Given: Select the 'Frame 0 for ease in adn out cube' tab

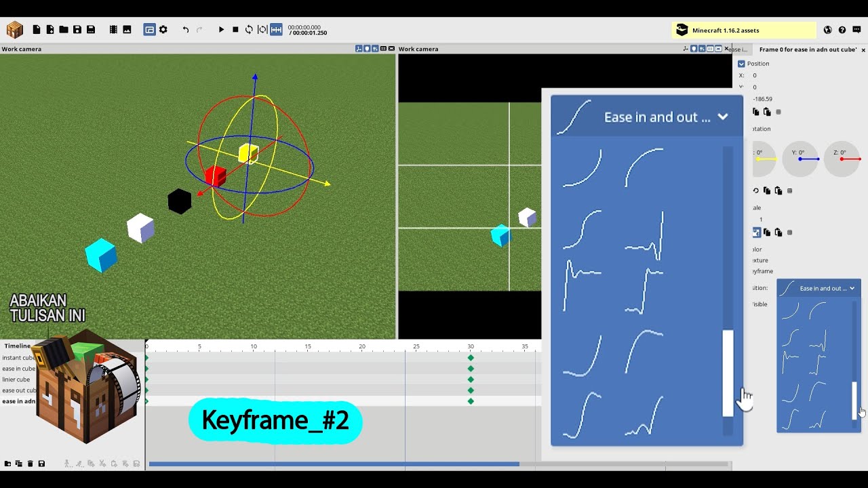Looking at the screenshot, I should click(808, 49).
